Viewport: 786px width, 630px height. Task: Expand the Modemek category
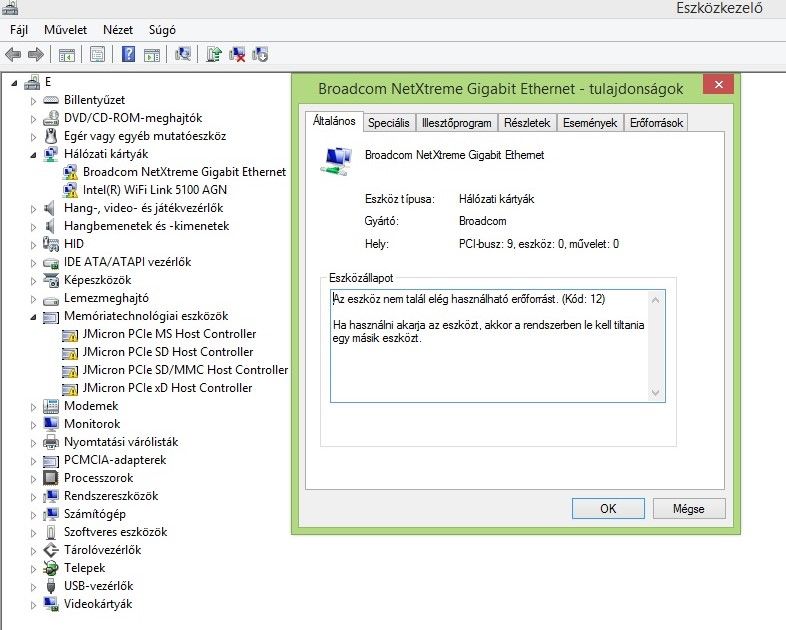(34, 406)
